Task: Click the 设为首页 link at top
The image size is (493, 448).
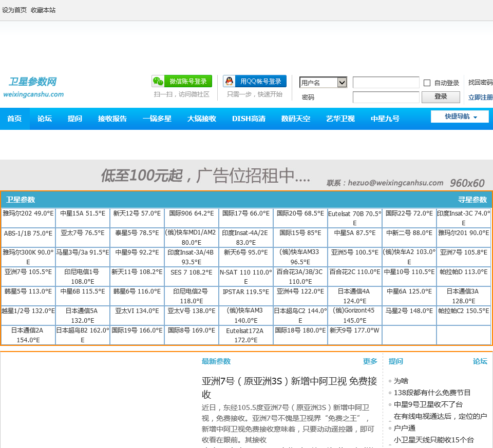Action: pyautogui.click(x=14, y=10)
